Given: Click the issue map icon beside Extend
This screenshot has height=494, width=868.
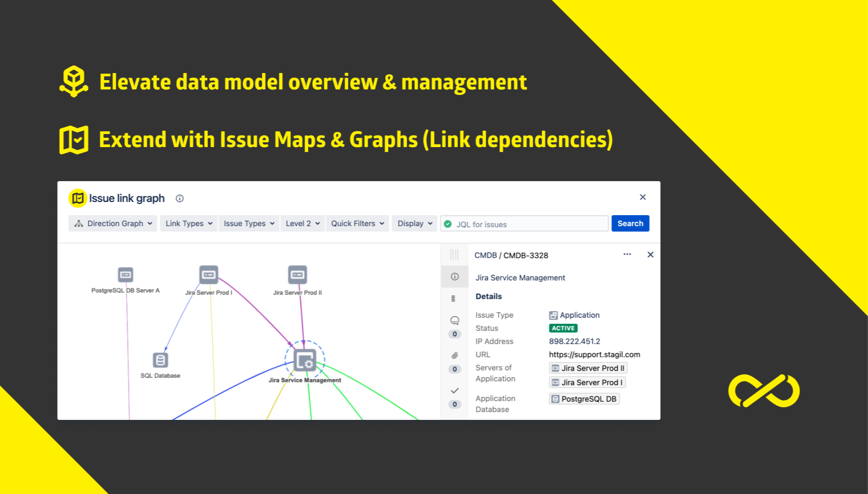Looking at the screenshot, I should click(x=74, y=139).
